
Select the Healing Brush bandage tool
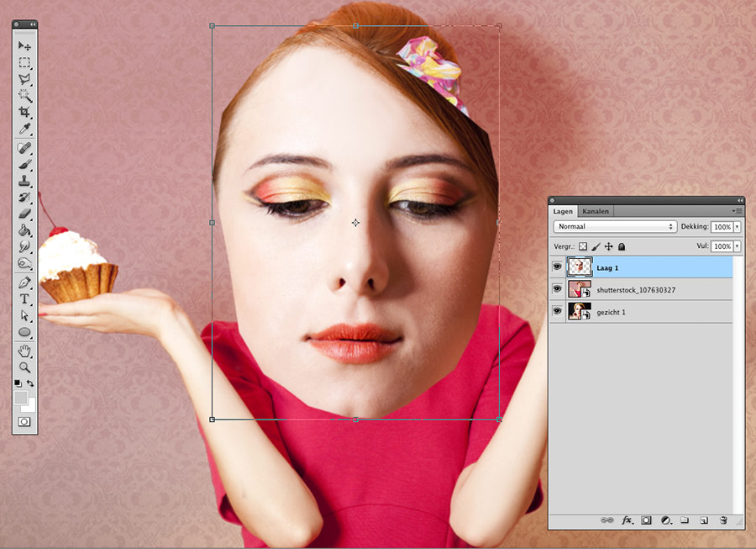24,148
